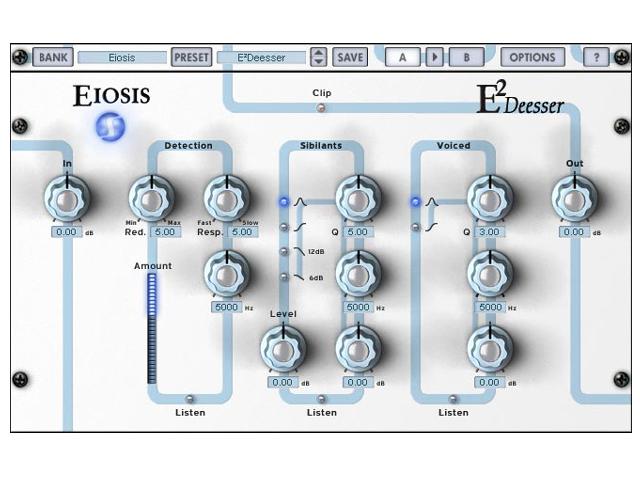Click the Detection section label

188,146
